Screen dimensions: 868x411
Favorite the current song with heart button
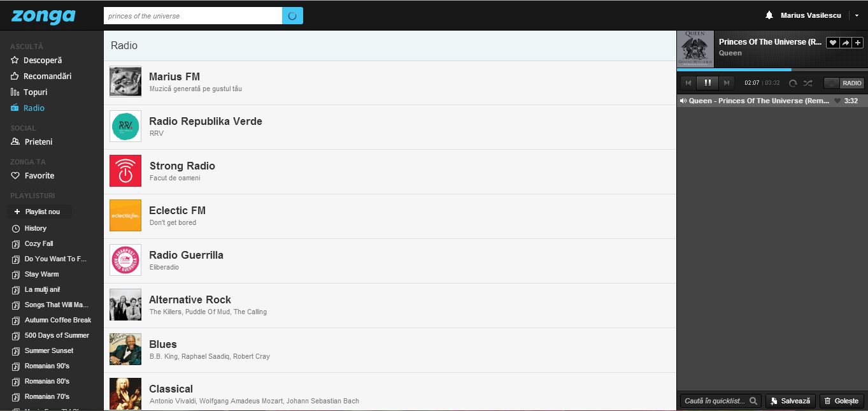[832, 43]
